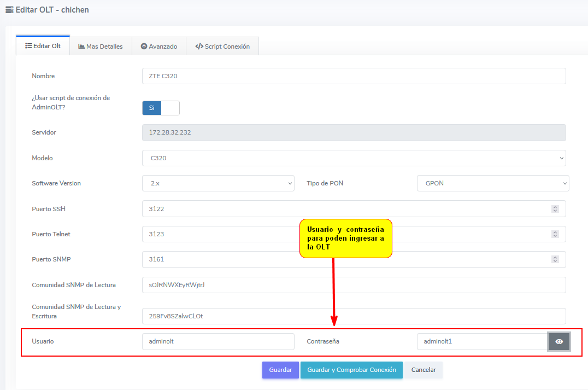This screenshot has width=588, height=390.
Task: Adjust the Puerto Telnet stepper arrows
Action: [555, 234]
